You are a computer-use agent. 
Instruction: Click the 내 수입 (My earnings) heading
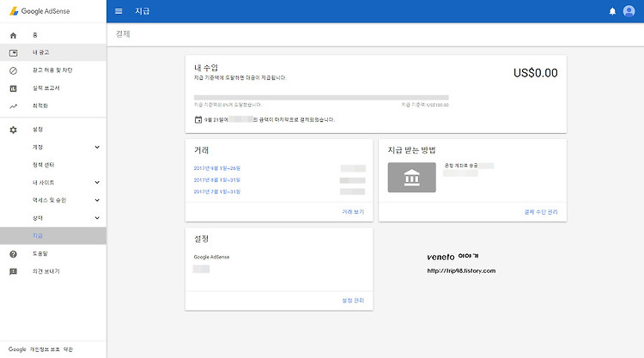pos(206,68)
